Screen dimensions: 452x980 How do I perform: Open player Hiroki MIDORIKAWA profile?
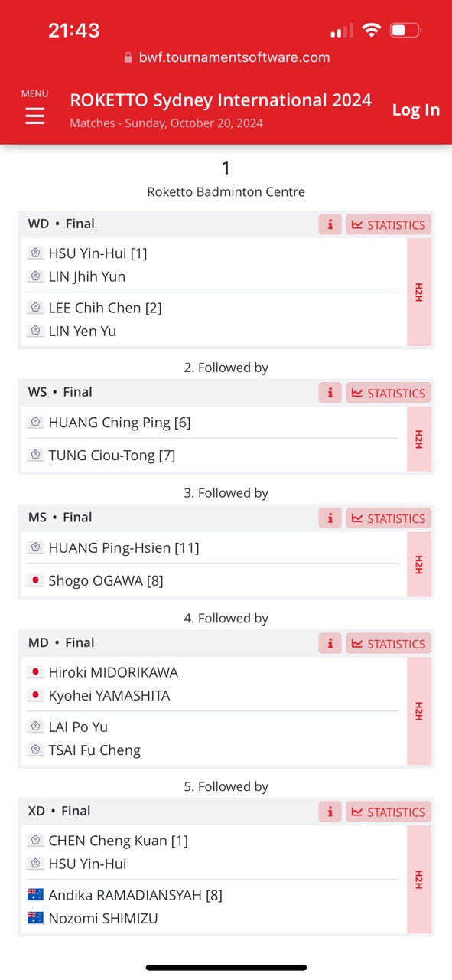click(x=113, y=672)
